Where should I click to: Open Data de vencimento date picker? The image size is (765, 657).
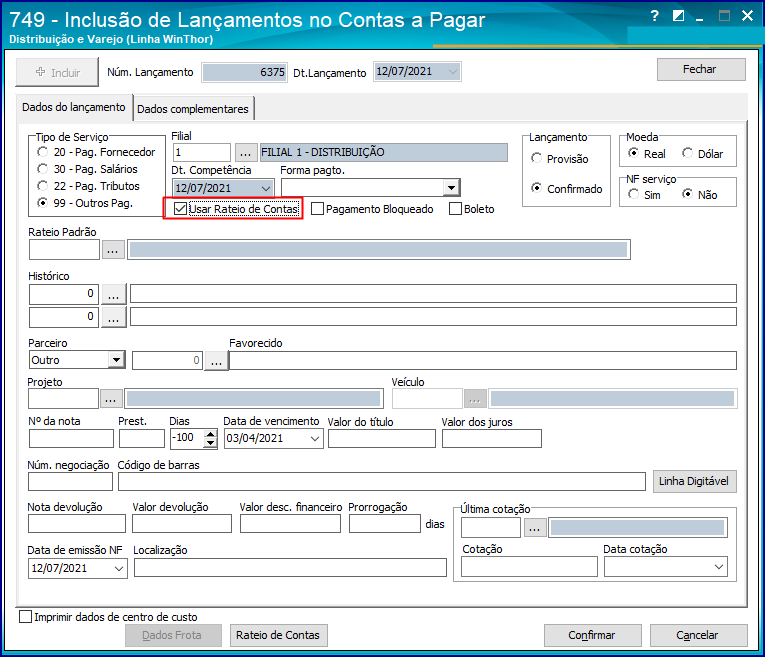[x=315, y=438]
